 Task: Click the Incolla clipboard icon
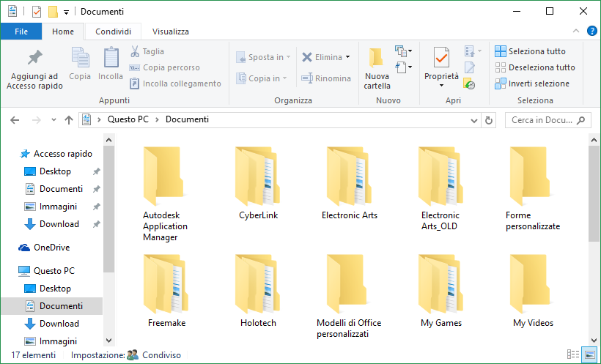111,59
